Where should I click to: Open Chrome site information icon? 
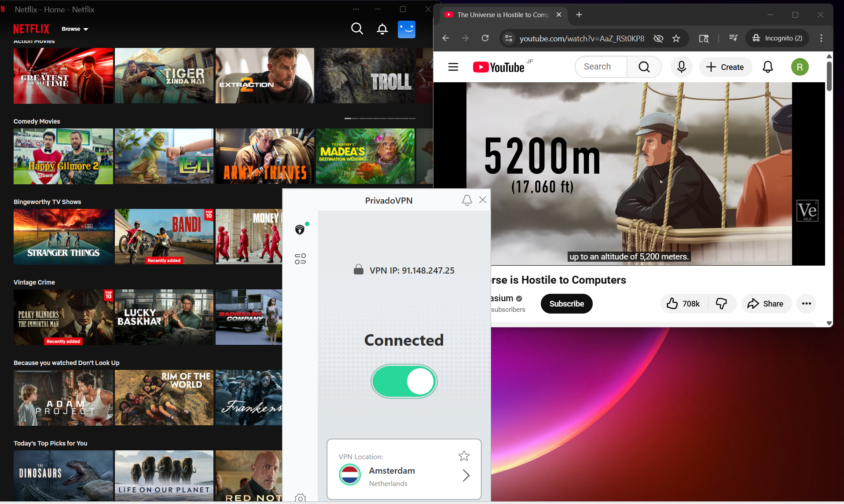coord(509,38)
